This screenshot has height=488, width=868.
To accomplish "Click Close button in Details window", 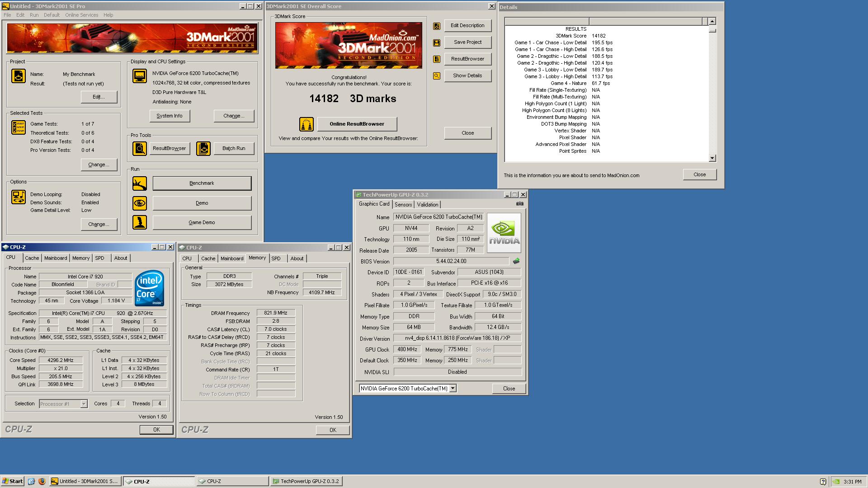I will [x=699, y=175].
